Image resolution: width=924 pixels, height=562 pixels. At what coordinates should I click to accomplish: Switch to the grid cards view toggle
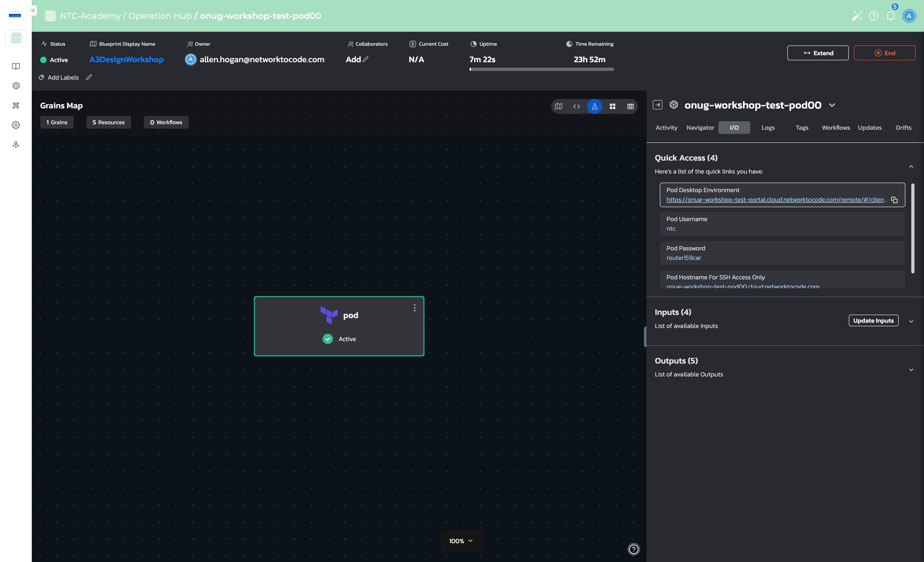coord(612,106)
